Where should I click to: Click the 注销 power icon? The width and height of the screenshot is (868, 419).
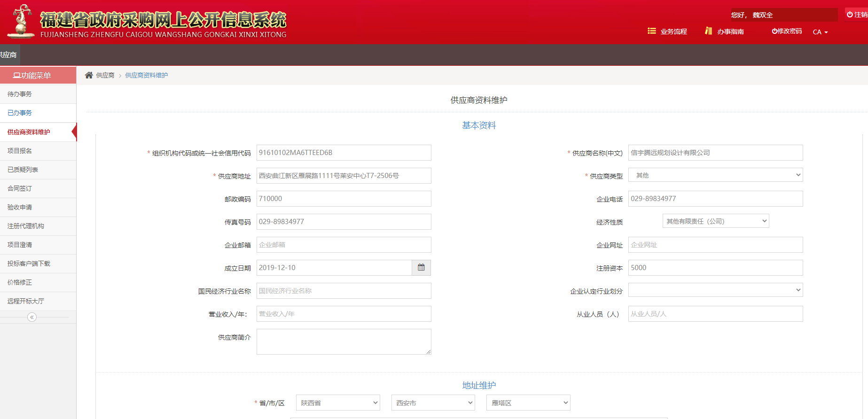(850, 15)
